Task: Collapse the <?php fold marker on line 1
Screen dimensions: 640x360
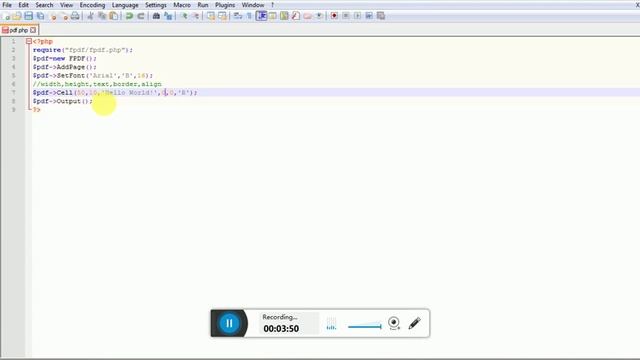Action: coord(29,41)
